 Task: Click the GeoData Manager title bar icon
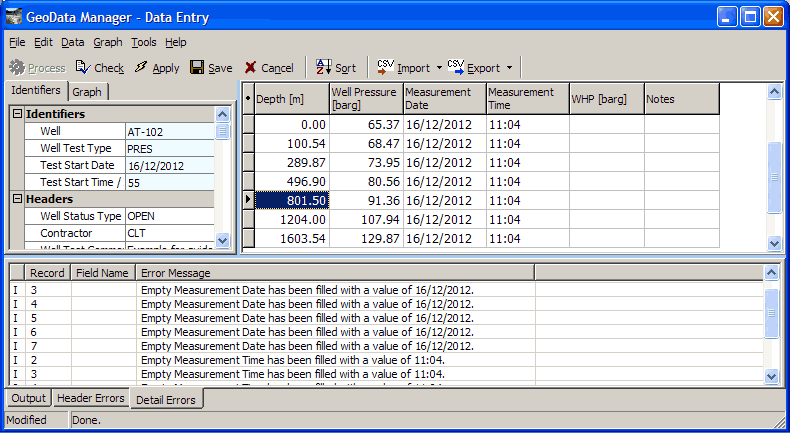[x=15, y=16]
